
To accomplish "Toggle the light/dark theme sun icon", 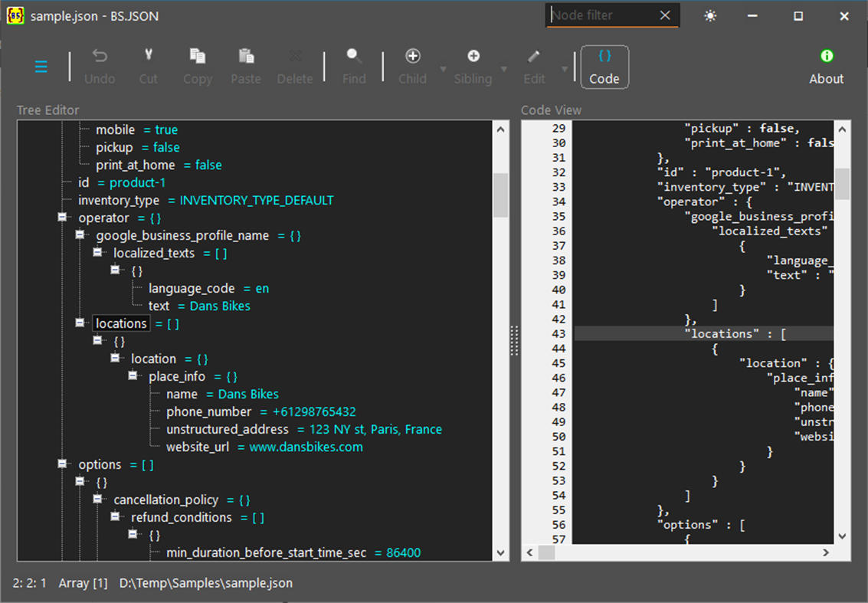I will coord(710,16).
